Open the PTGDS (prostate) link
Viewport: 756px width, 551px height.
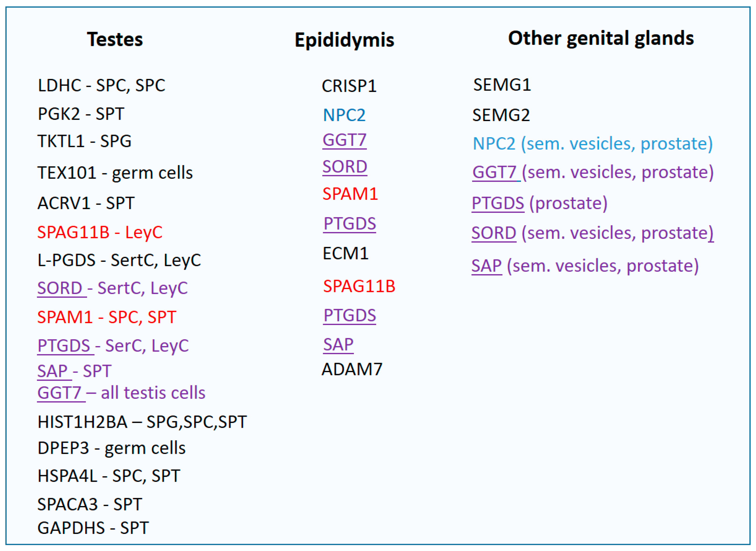coord(498,203)
